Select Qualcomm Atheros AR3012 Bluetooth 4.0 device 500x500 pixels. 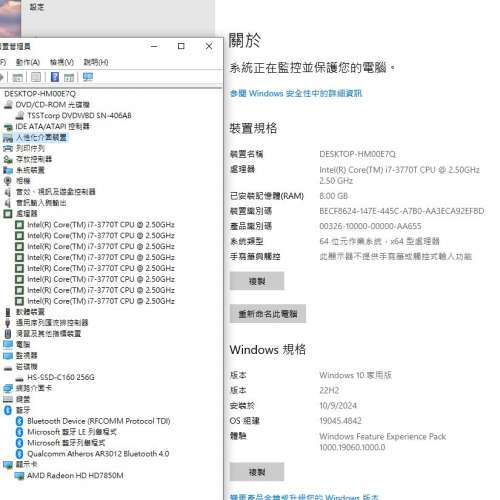click(98, 454)
